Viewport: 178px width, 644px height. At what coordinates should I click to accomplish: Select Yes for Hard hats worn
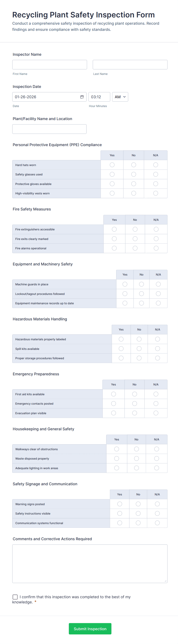(x=112, y=165)
